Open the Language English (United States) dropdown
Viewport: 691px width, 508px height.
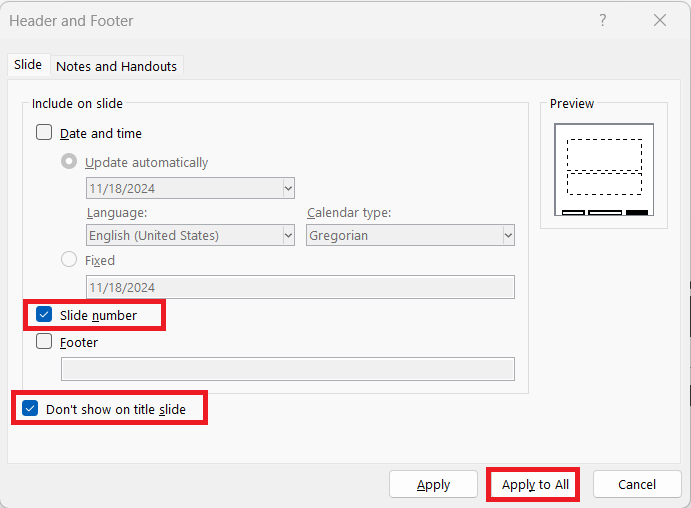coord(190,235)
